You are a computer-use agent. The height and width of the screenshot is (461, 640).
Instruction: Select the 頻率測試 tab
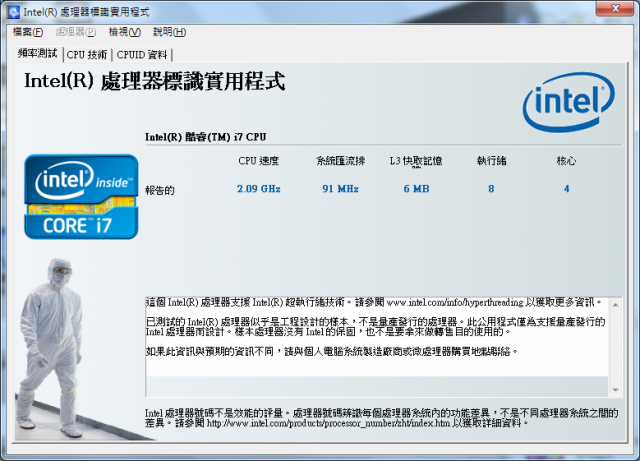click(x=38, y=53)
